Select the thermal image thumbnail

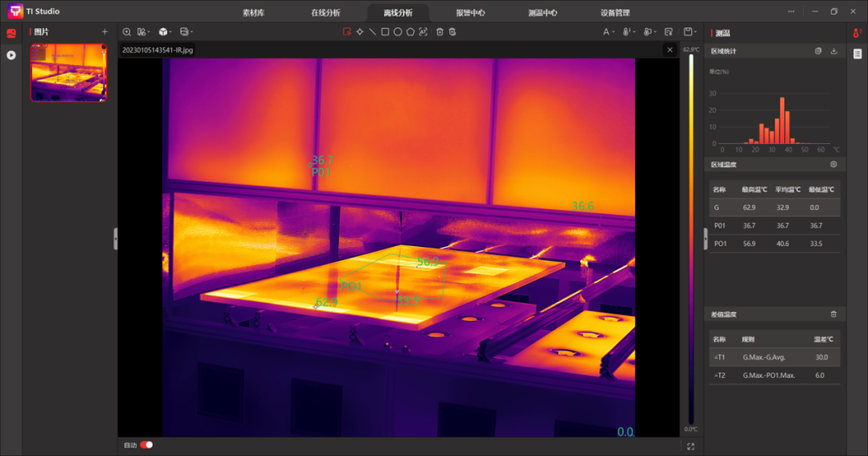pyautogui.click(x=68, y=72)
